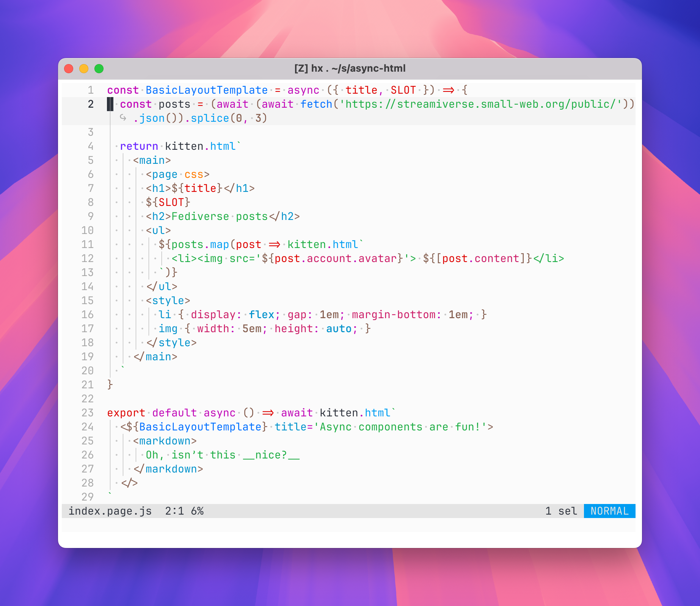The width and height of the screenshot is (700, 606).
Task: Click the '</>' closing fragment on line 28
Action: (129, 483)
